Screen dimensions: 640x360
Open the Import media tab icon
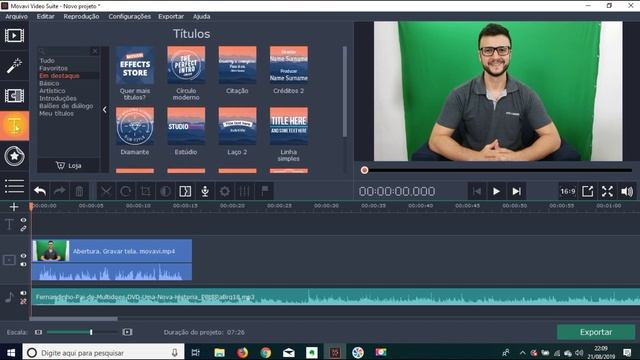click(14, 36)
